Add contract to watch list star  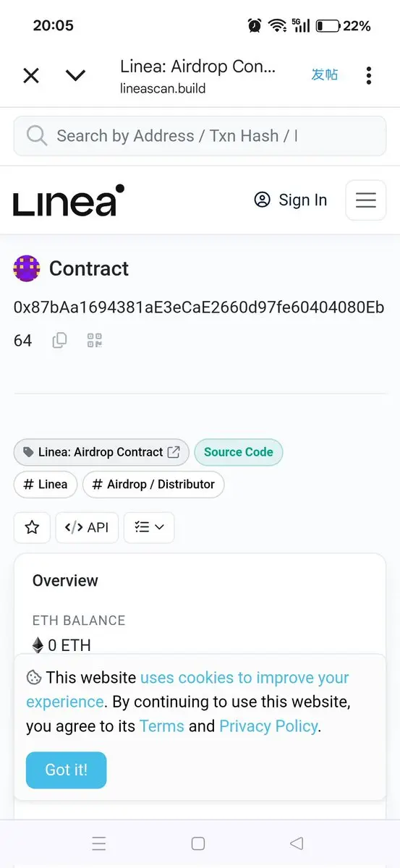[x=32, y=527]
